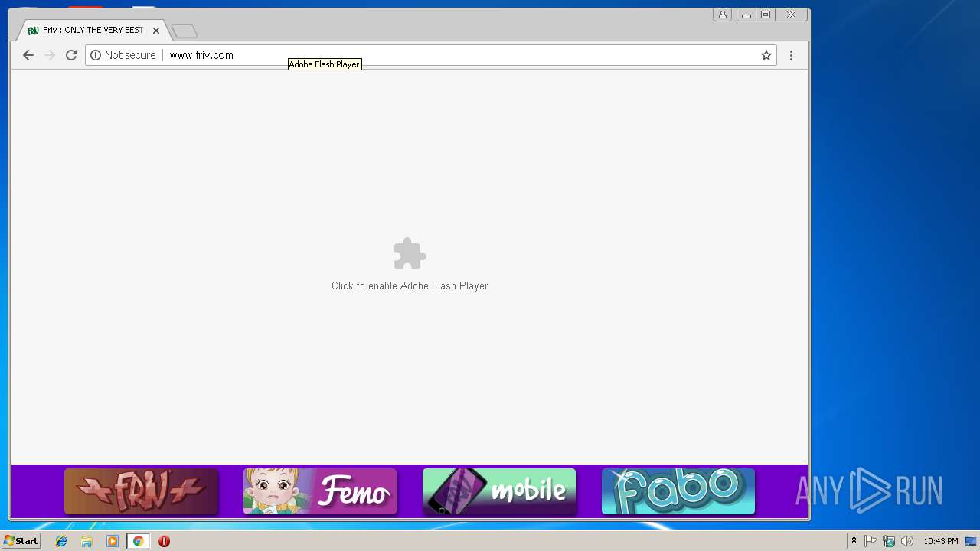Open the Action Center flag icon

[871, 541]
